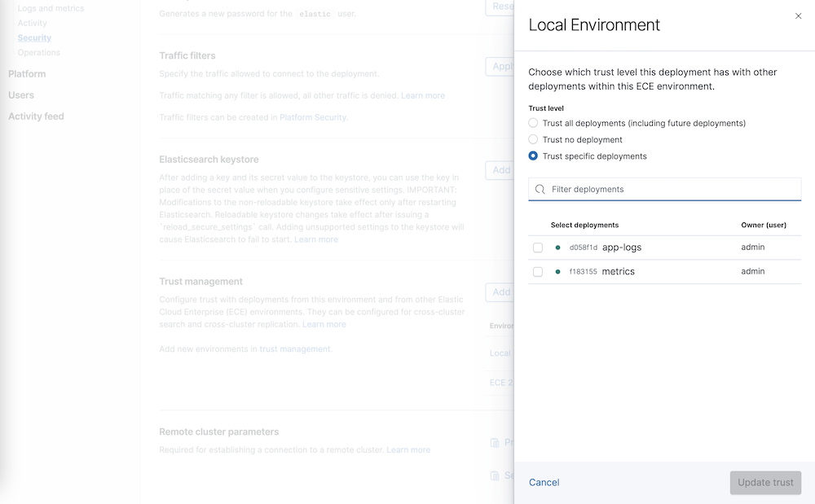This screenshot has height=504, width=815.
Task: Open Security in the sidebar
Action: (x=34, y=37)
